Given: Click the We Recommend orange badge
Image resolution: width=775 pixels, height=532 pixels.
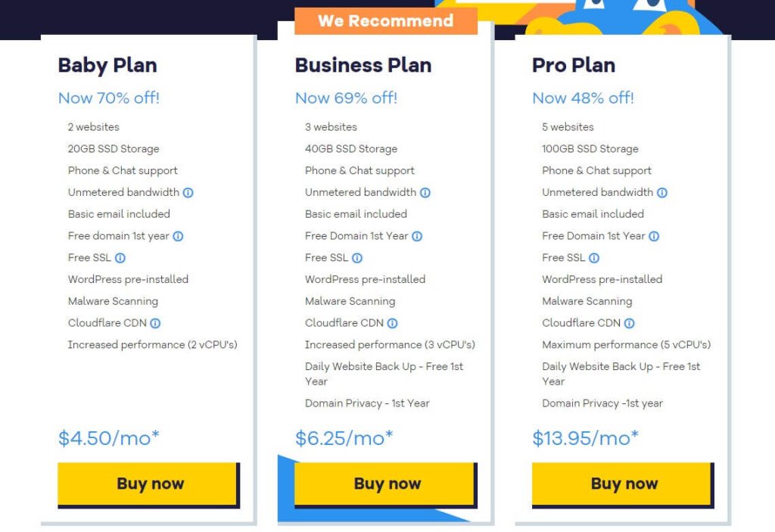Looking at the screenshot, I should [x=386, y=21].
